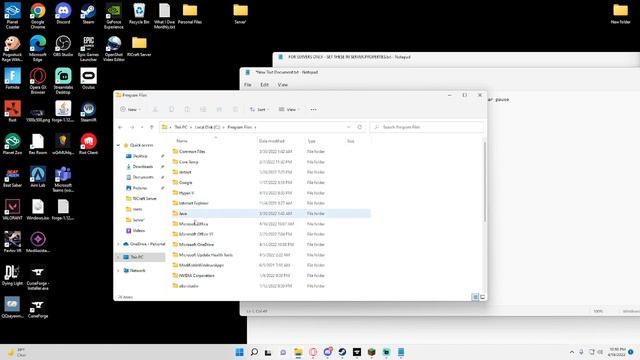
Task: Select the Riot Client desktop icon
Action: coord(88,144)
